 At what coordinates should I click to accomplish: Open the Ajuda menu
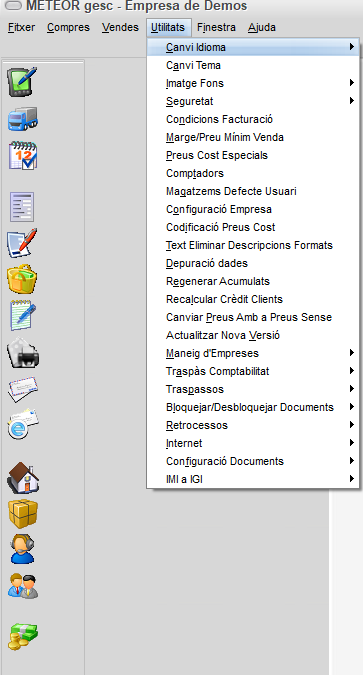262,28
